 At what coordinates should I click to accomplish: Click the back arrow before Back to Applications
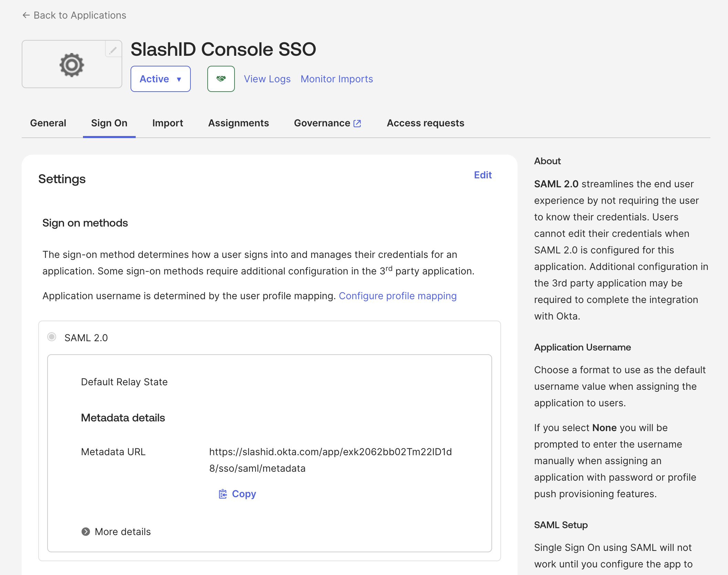pos(25,15)
